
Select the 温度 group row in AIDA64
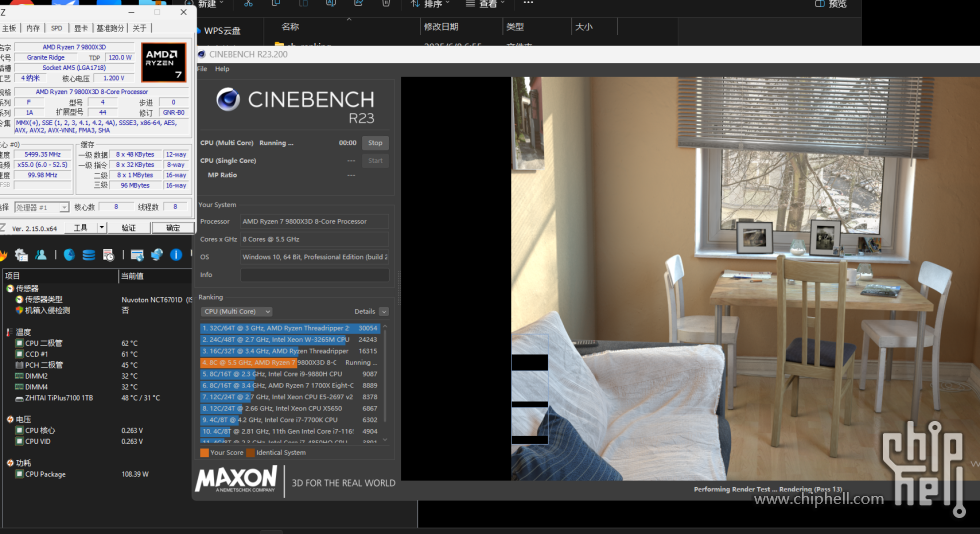click(x=96, y=332)
